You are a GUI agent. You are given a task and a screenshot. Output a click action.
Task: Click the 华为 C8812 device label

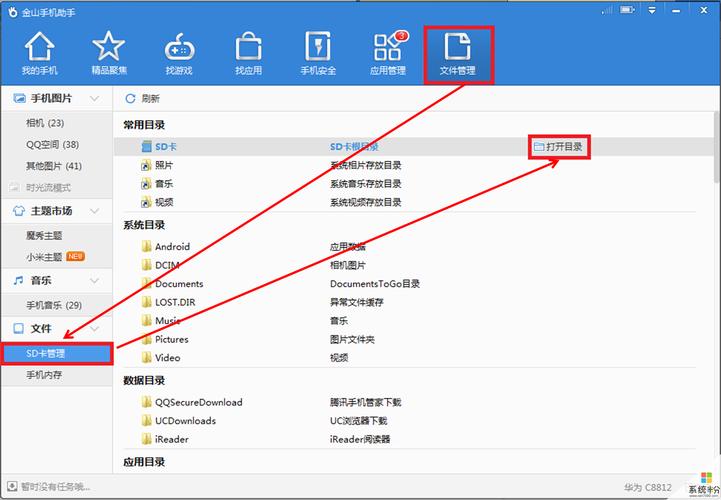pyautogui.click(x=648, y=487)
